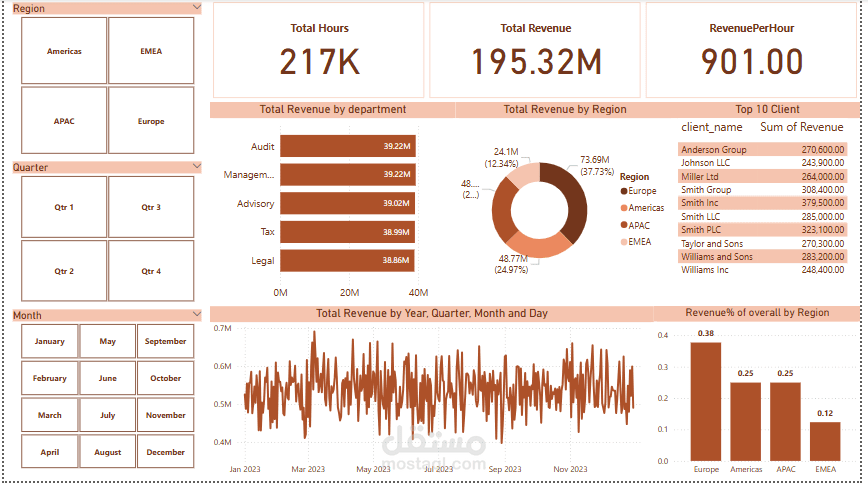Click the EMEA 0.12 column bar
Screen dimensions: 868x483
[825, 442]
